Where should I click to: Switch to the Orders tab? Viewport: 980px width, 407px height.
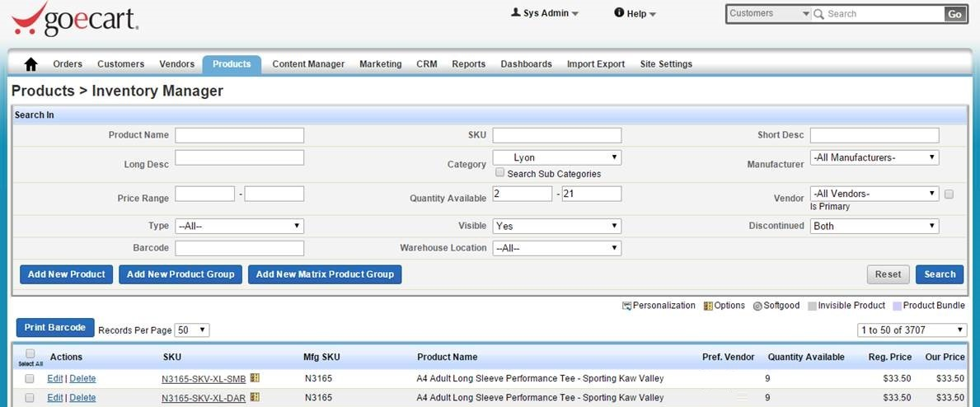click(68, 64)
